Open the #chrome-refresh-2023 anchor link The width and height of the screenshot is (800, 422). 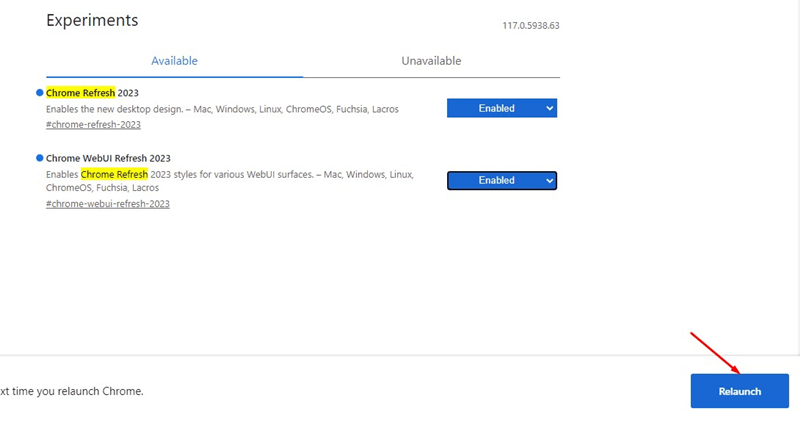[93, 125]
